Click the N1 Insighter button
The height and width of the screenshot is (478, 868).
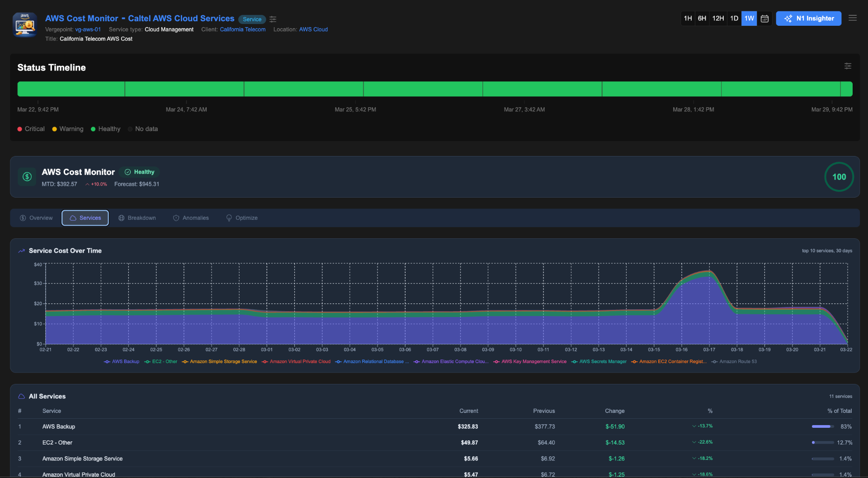point(808,19)
